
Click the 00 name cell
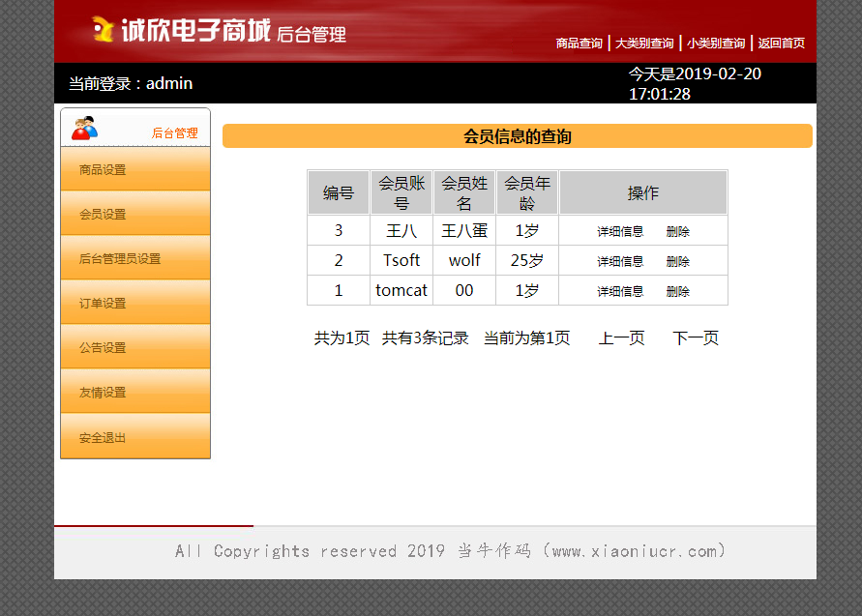[x=464, y=290]
